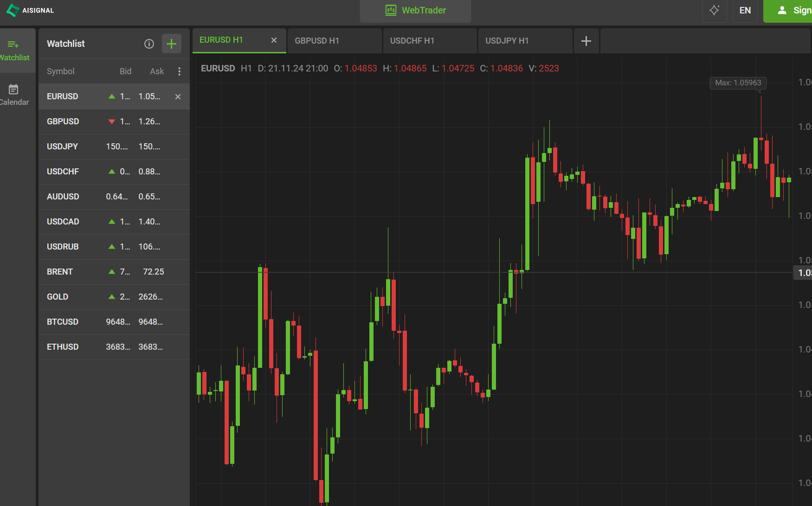Choose BRENT from the watchlist

pos(60,272)
